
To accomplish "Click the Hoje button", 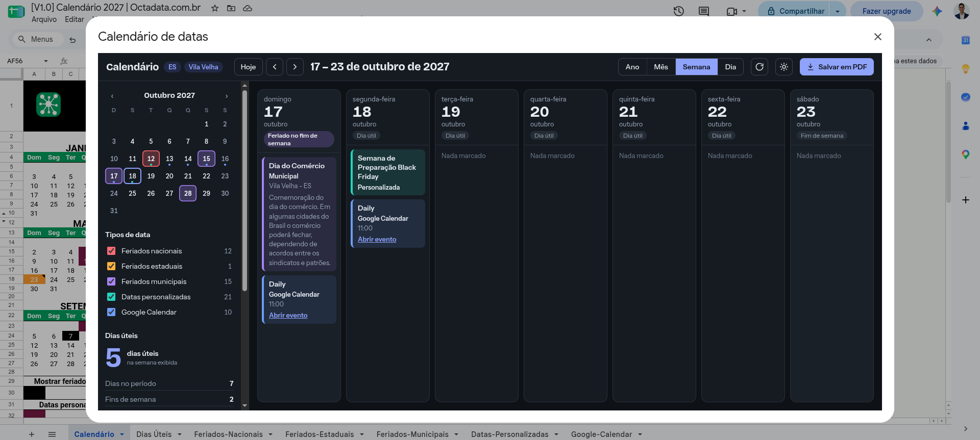I will tap(249, 67).
